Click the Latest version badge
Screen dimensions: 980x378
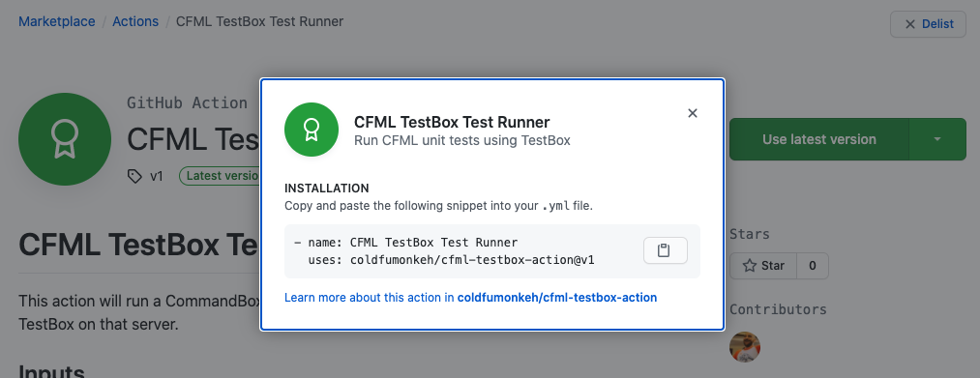click(x=220, y=176)
